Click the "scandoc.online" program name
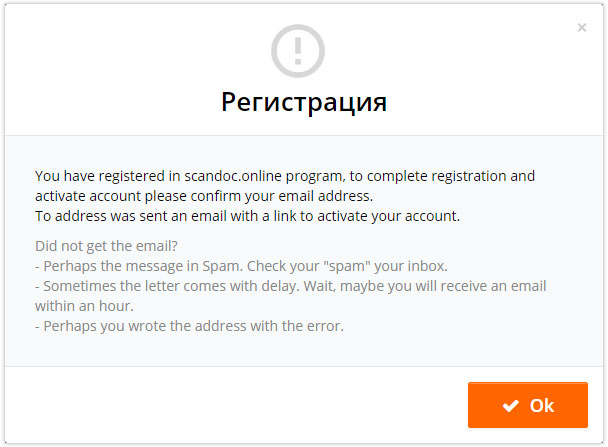 [x=231, y=176]
